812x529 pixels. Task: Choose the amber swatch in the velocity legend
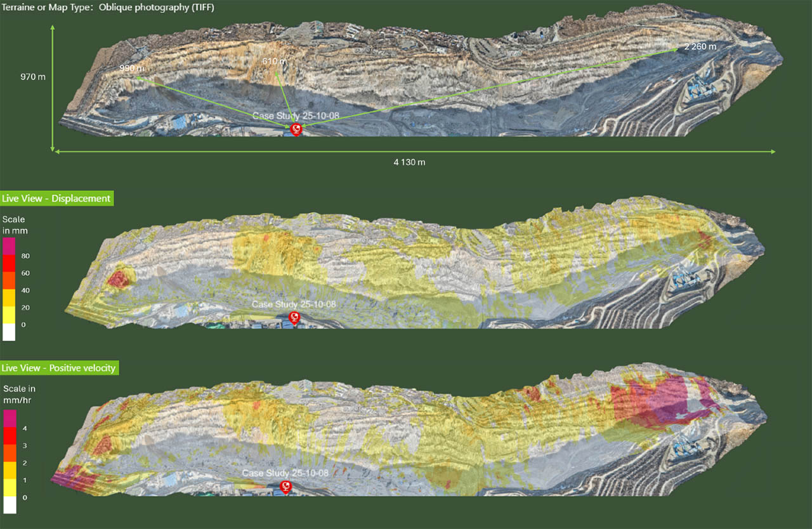[x=10, y=470]
